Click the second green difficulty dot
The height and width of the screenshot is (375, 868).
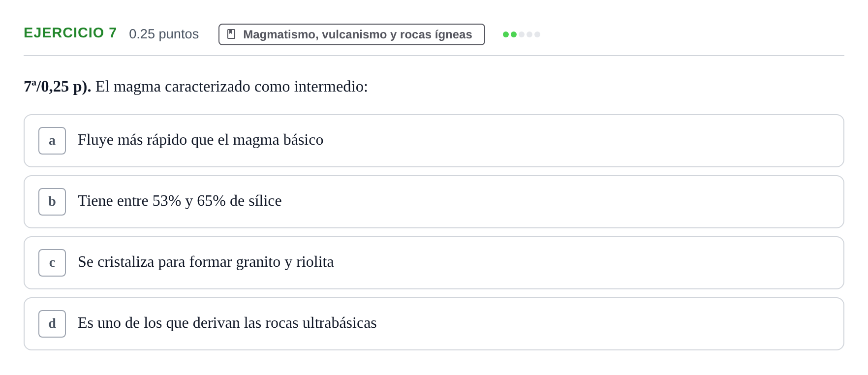514,34
